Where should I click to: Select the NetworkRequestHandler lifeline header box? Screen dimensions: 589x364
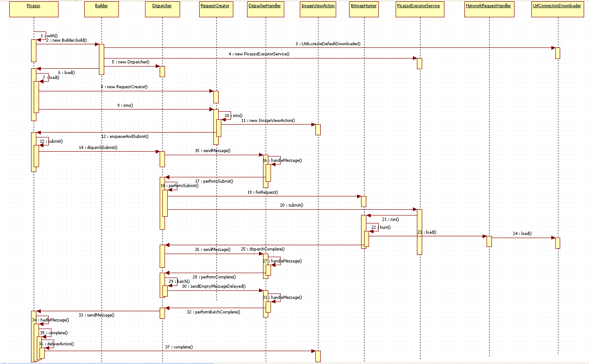coord(489,8)
